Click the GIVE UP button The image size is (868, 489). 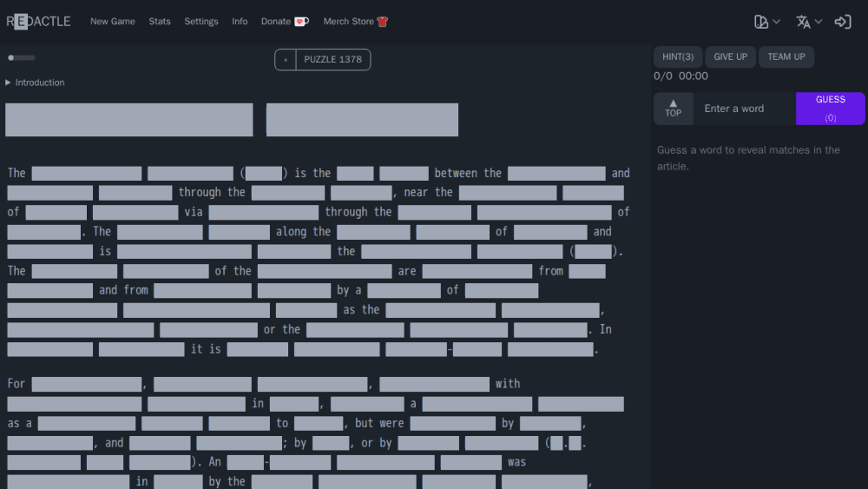point(730,57)
